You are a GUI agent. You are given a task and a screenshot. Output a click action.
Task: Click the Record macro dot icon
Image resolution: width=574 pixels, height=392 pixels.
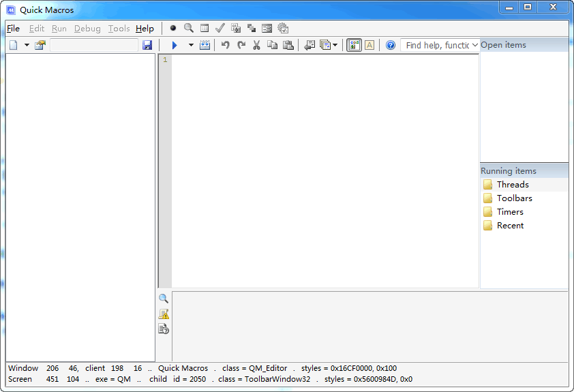(x=173, y=29)
